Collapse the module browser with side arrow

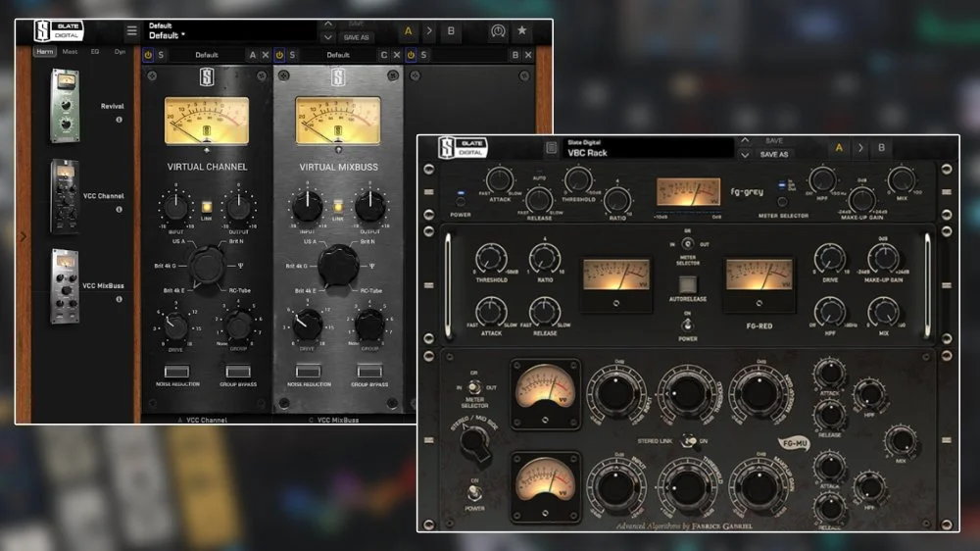(24, 236)
